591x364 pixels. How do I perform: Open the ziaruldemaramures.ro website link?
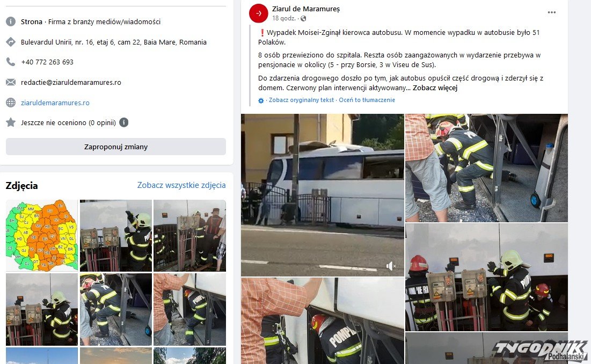tap(55, 103)
